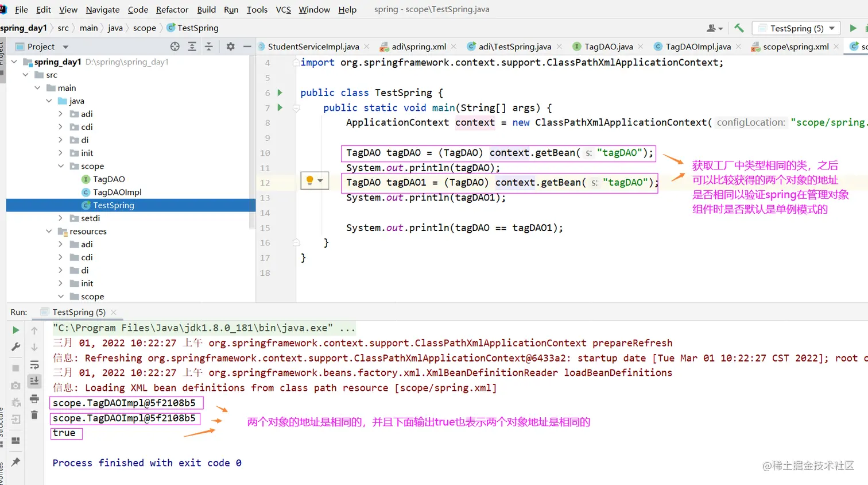Click the camera dump threads icon
Viewport: 868px width, 485px height.
[x=16, y=385]
